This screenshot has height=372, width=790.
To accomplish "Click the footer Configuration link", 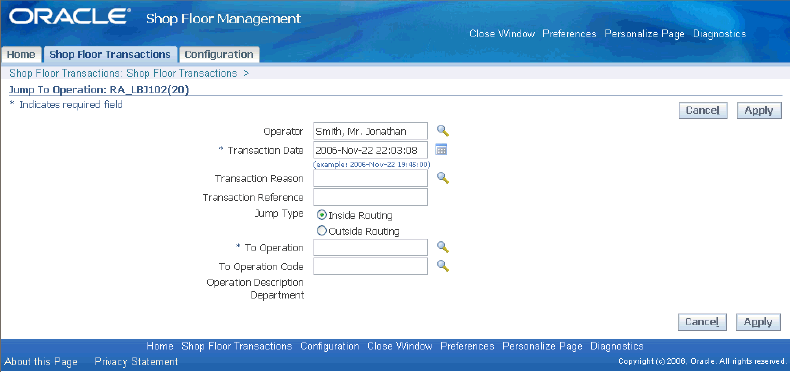I will point(330,346).
